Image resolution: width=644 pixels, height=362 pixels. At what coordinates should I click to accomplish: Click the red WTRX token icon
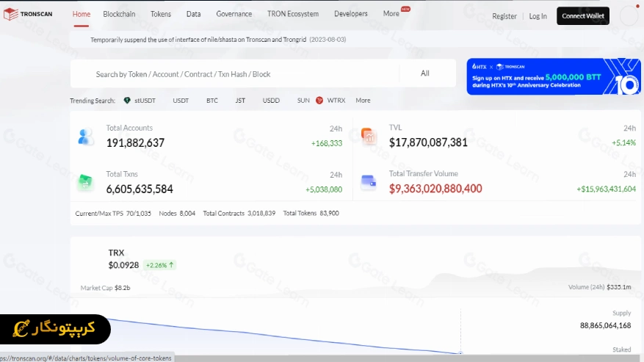point(319,101)
